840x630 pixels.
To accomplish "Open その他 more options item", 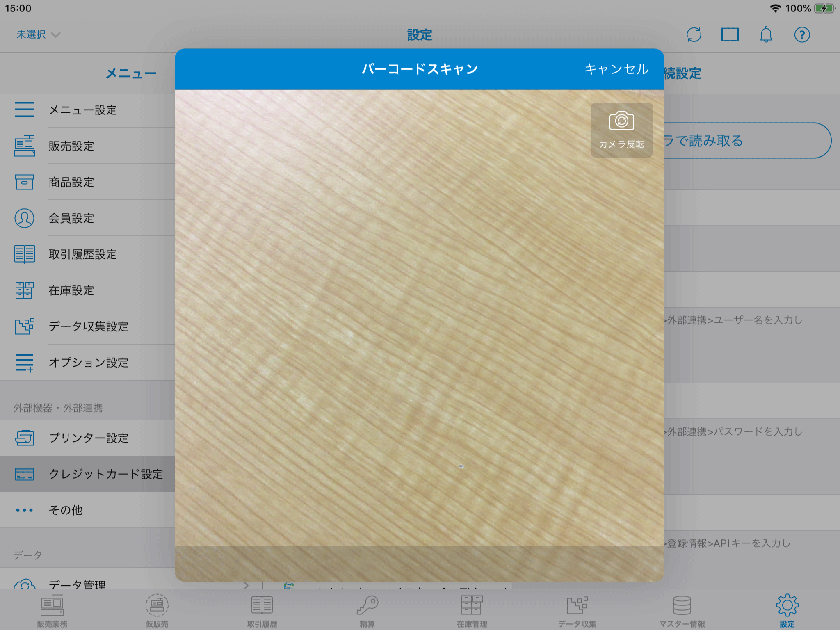I will 66,510.
